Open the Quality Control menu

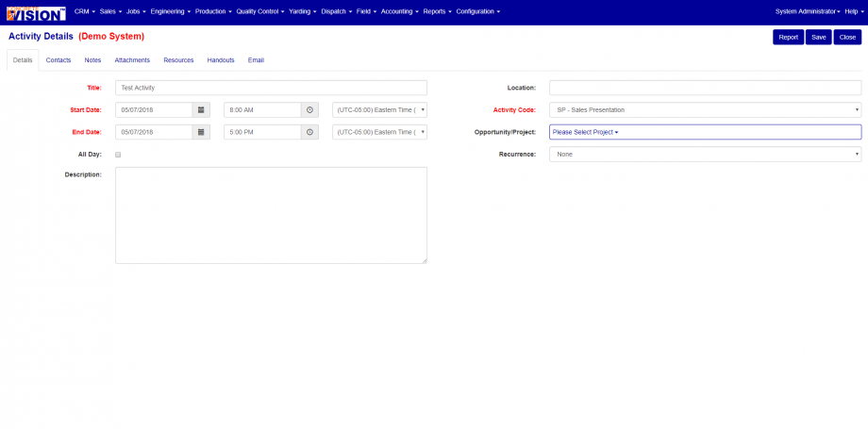(260, 11)
